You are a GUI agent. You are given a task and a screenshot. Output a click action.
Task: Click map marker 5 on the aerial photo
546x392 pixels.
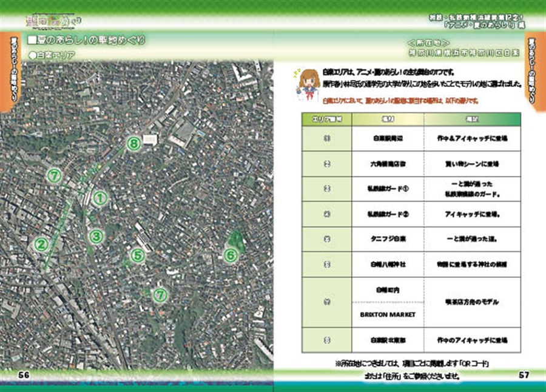(x=138, y=255)
